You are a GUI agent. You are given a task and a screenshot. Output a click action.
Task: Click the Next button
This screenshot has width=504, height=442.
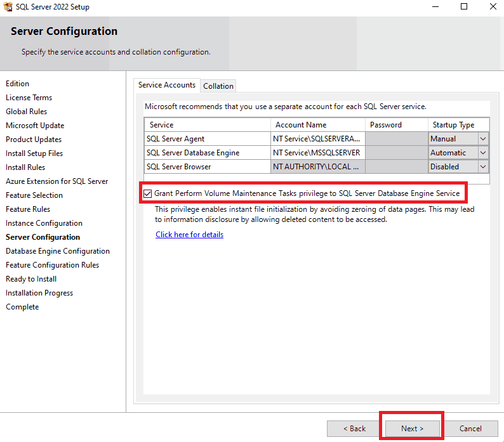point(411,429)
